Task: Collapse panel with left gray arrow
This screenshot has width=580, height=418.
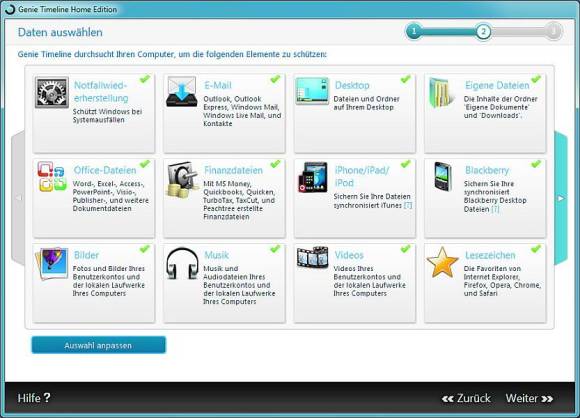Action: [x=18, y=198]
